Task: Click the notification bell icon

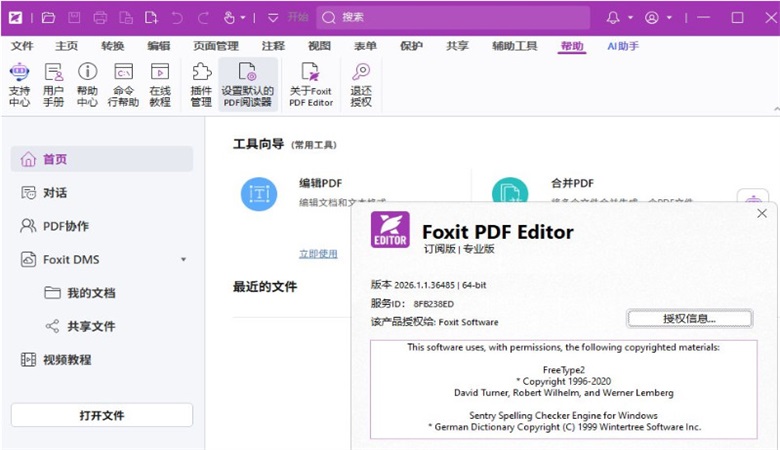Action: tap(613, 18)
